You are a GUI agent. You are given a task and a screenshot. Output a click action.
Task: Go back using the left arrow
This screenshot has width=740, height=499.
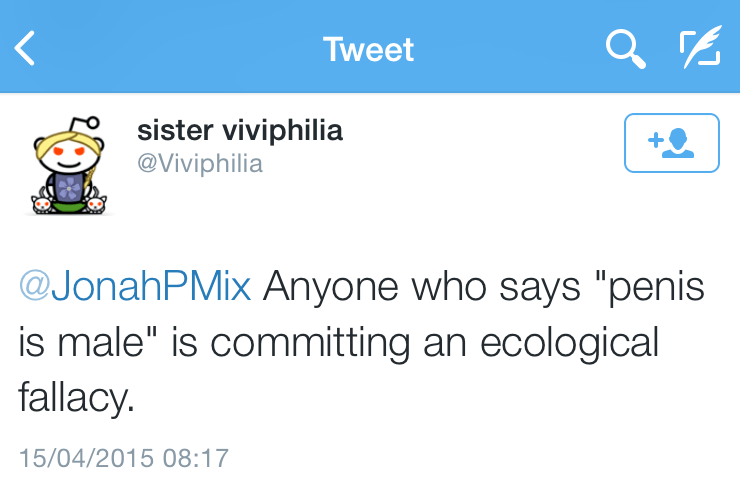click(x=26, y=48)
